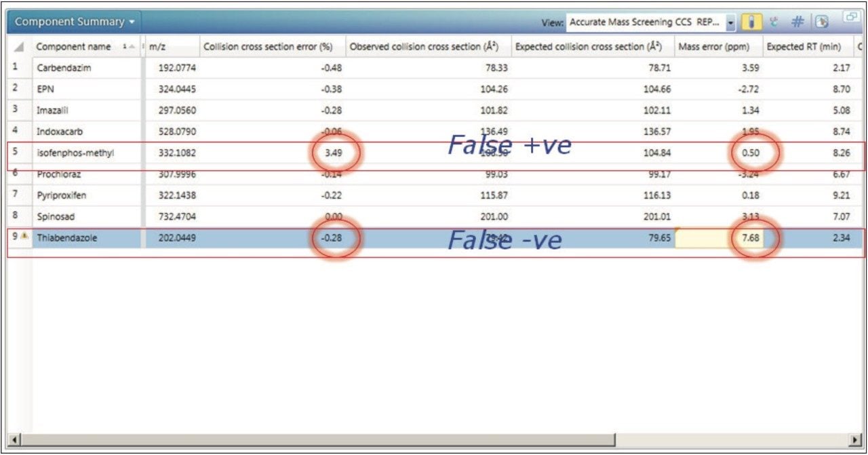This screenshot has width=868, height=455.
Task: Click expected CCS value 79.65
Action: pyautogui.click(x=659, y=238)
